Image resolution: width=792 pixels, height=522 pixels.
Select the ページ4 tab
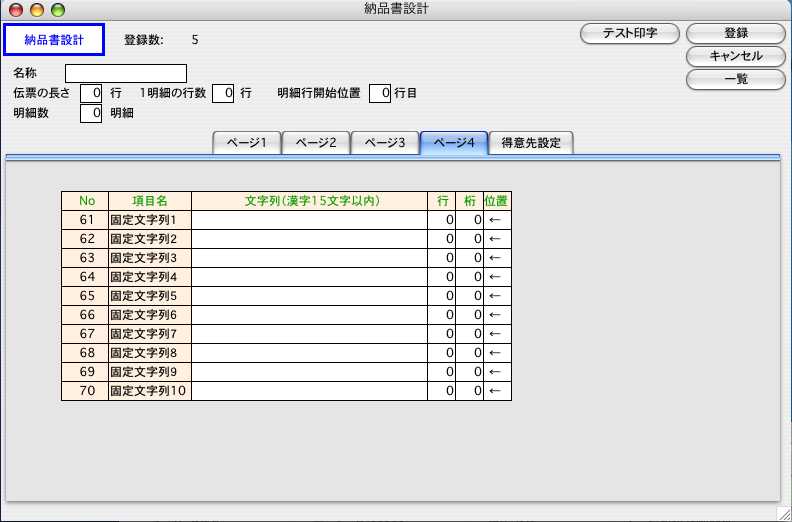click(x=454, y=143)
